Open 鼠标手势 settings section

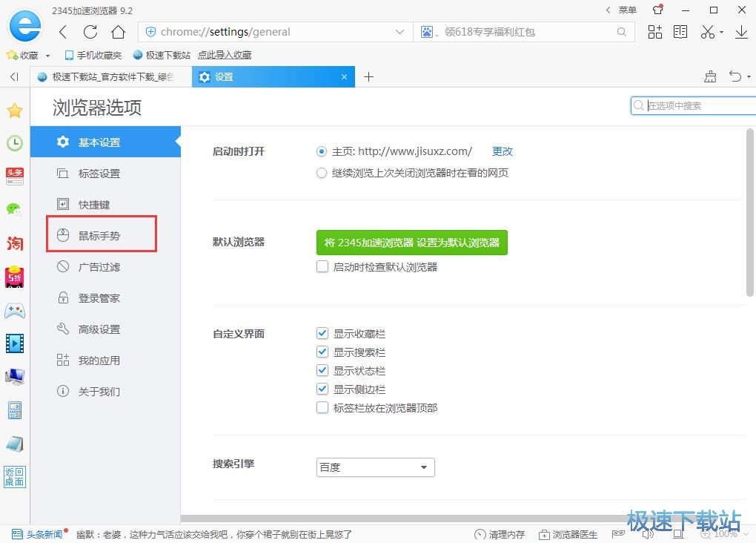[105, 236]
